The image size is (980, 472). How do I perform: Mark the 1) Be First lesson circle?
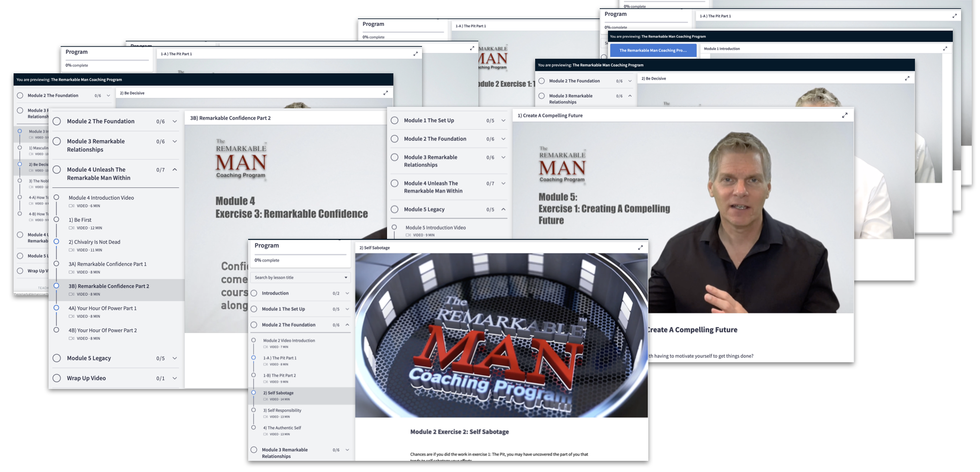[x=56, y=219]
